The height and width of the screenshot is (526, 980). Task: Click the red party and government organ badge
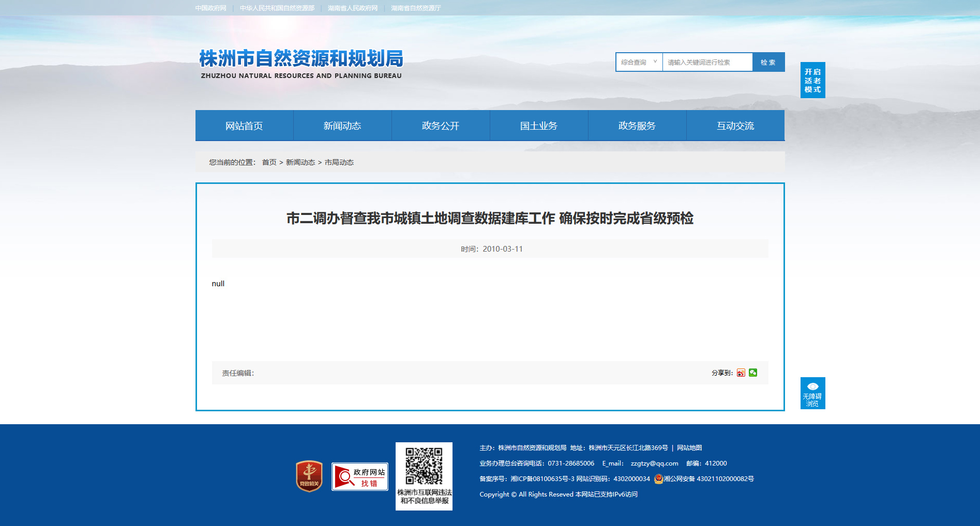coord(309,476)
